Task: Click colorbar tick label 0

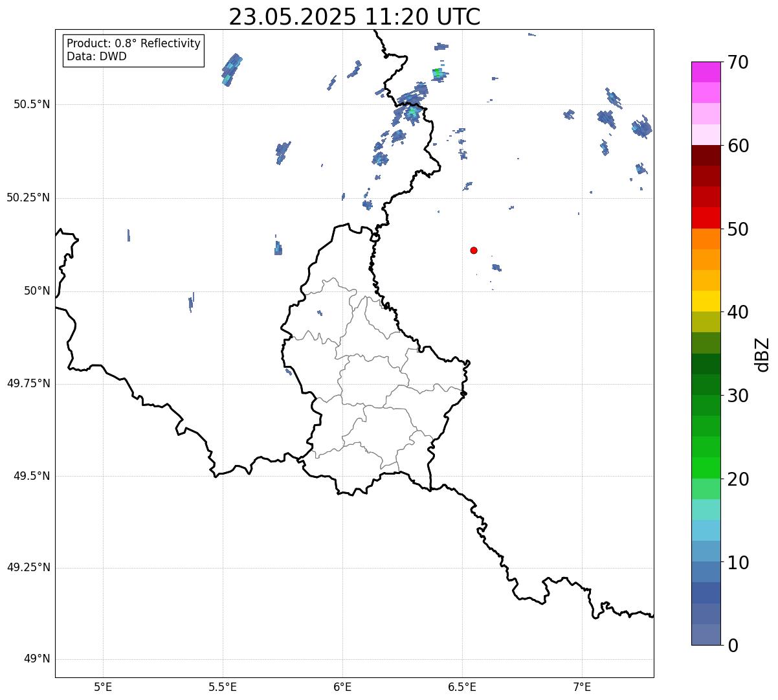Action: click(x=732, y=646)
